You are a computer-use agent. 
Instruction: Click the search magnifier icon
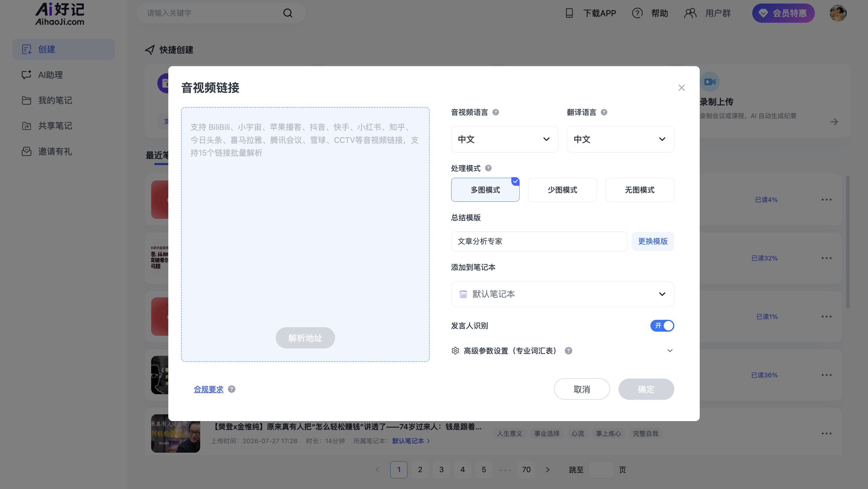coord(288,13)
